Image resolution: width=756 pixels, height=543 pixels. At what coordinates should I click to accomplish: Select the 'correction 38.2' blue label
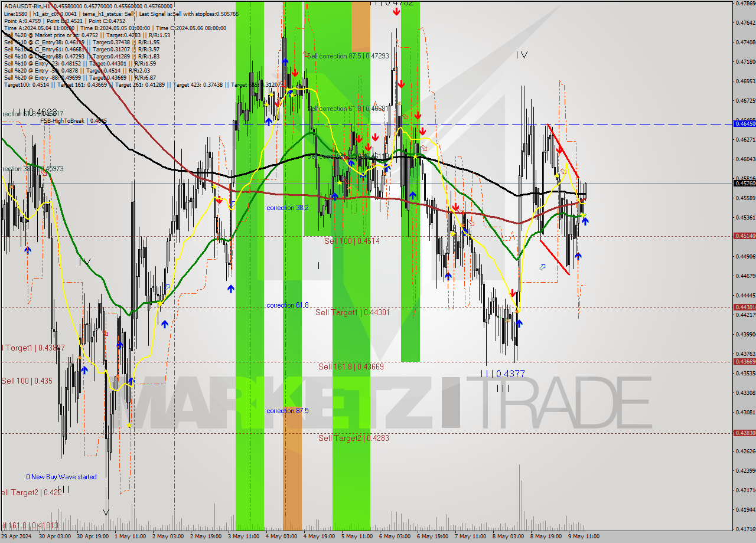pos(287,208)
